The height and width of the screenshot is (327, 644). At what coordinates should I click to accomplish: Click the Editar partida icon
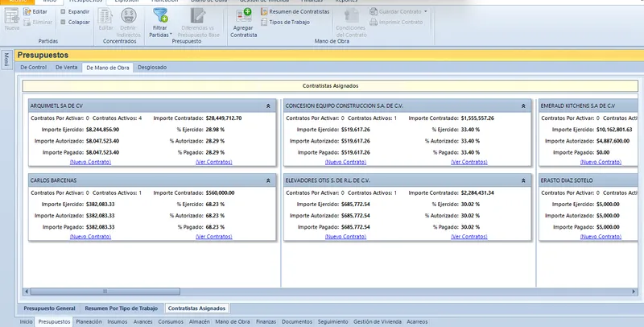27,11
